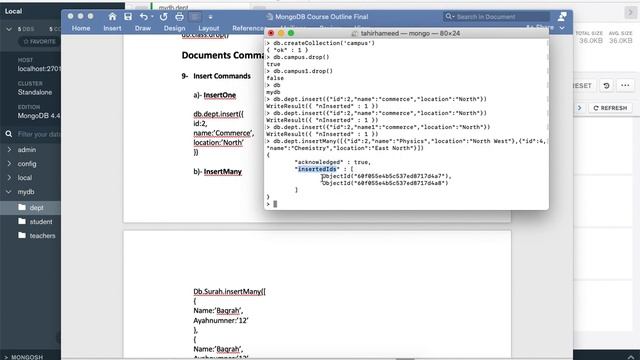Click the Refresh button in Compass
Image resolution: width=640 pixels, height=360 pixels.
[610, 108]
